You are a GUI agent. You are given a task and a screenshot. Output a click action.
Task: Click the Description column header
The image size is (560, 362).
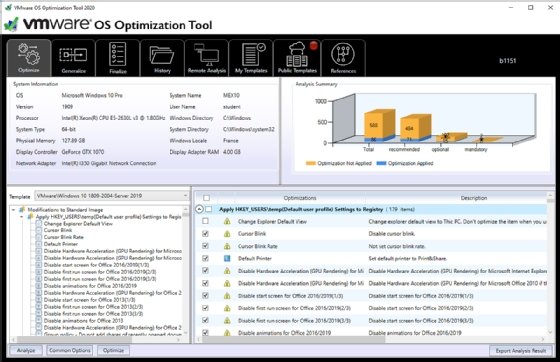pos(474,198)
